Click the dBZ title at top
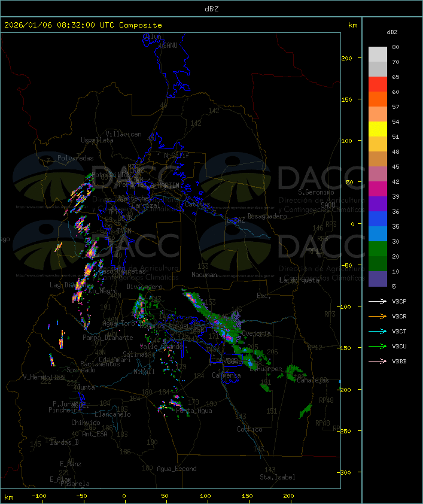This screenshot has height=504, width=423. [211, 8]
